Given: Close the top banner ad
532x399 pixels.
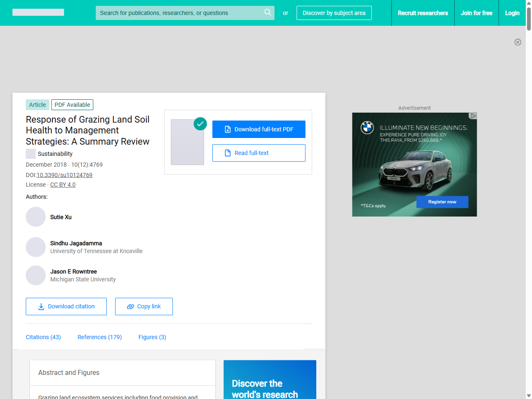Looking at the screenshot, I should (517, 42).
